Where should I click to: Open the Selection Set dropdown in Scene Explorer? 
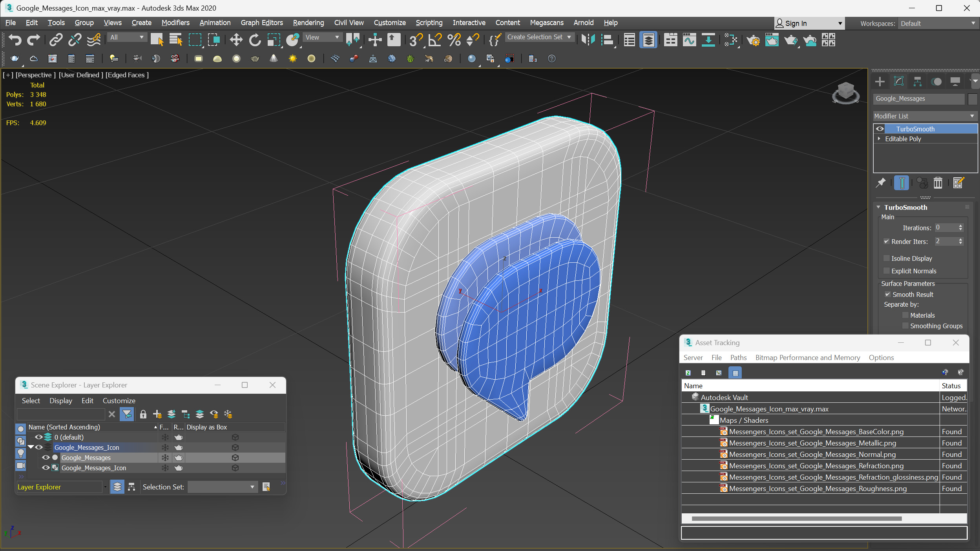(x=222, y=487)
